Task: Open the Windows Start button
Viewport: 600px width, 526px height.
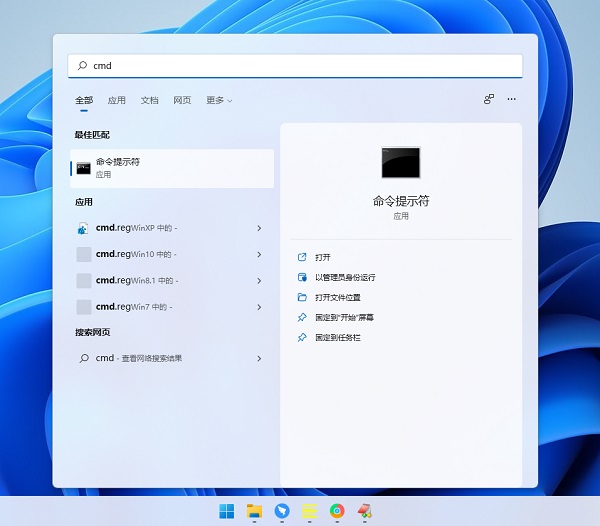Action: point(227,511)
